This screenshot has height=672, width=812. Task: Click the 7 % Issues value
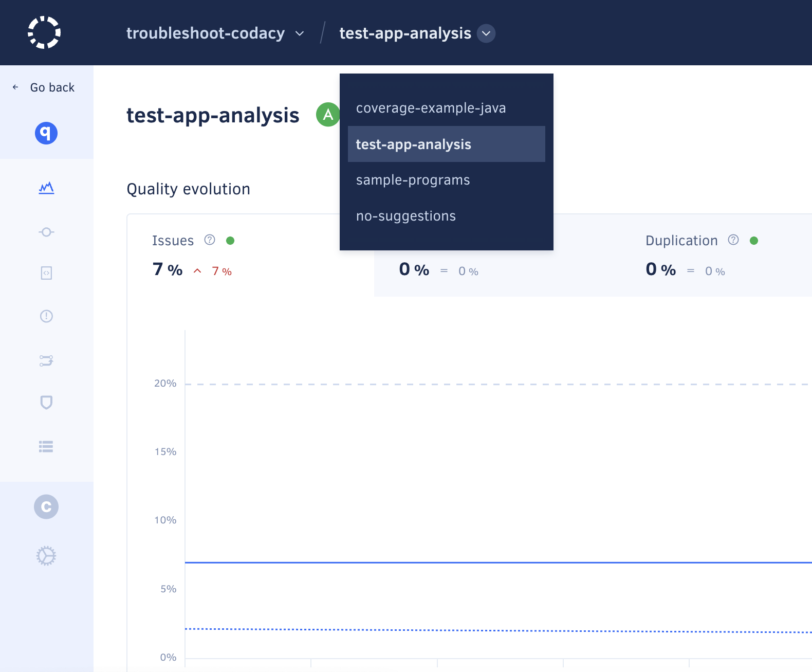point(168,269)
